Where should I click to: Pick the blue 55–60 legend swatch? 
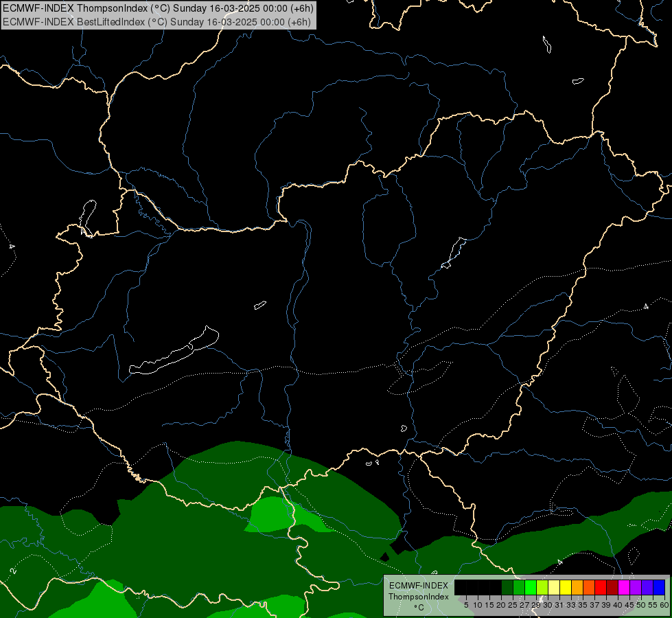tap(659, 587)
